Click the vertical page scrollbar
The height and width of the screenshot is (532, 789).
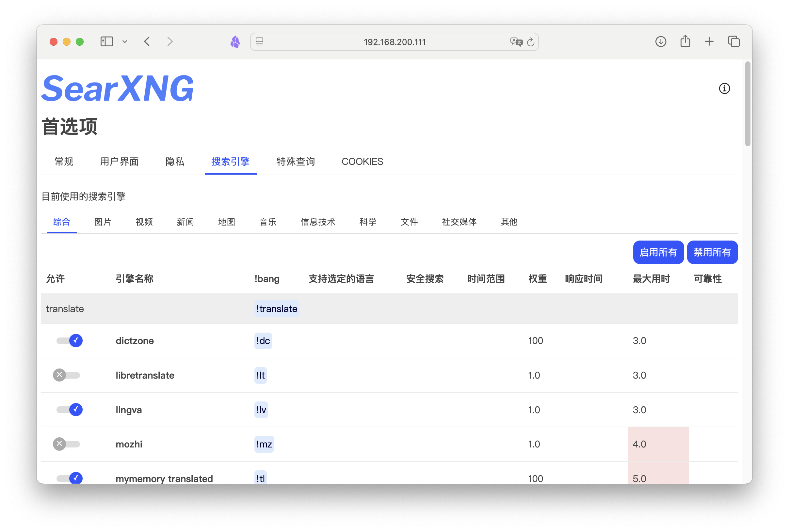point(748,103)
